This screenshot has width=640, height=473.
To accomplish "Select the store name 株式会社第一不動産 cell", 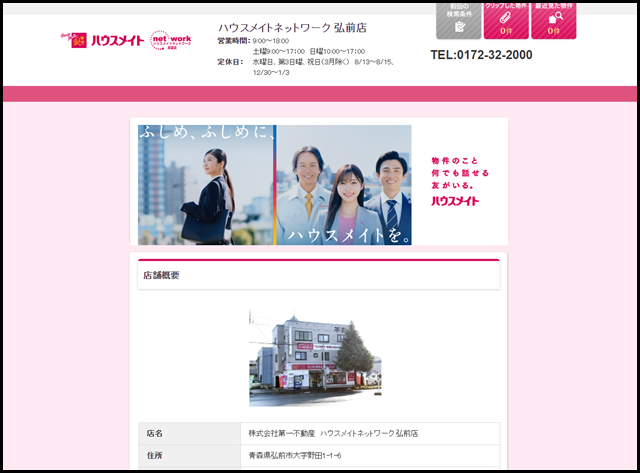I will point(370,433).
